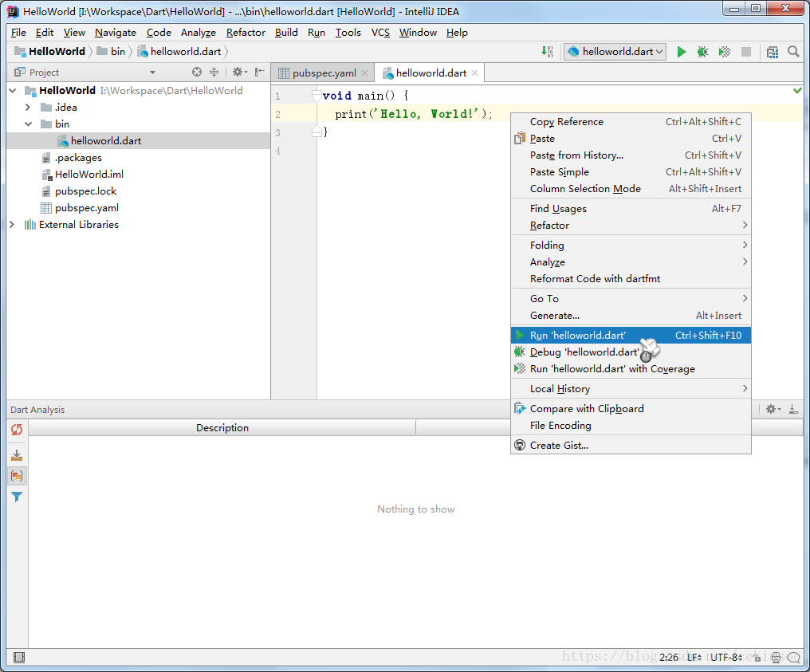
Task: Select Column Selection Mode
Action: 631,189
